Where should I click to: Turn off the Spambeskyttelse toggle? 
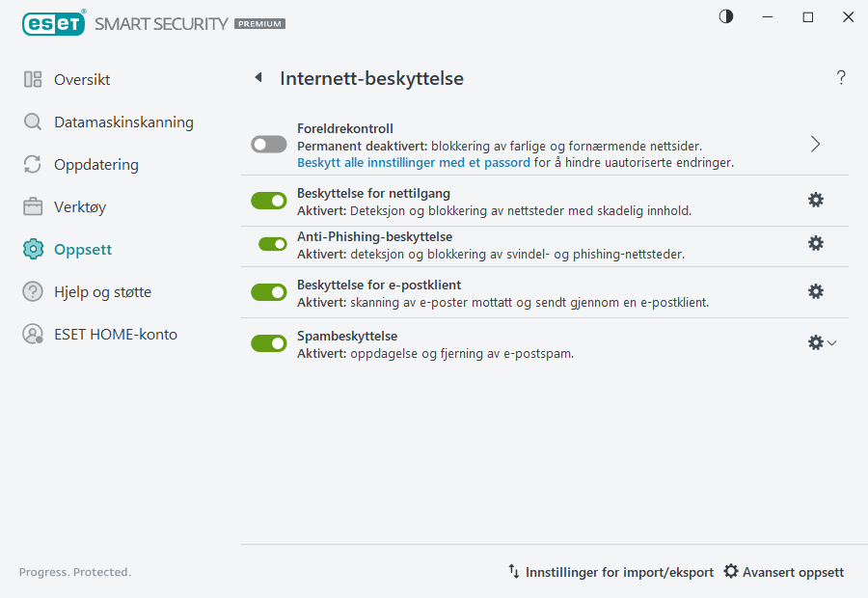268,342
